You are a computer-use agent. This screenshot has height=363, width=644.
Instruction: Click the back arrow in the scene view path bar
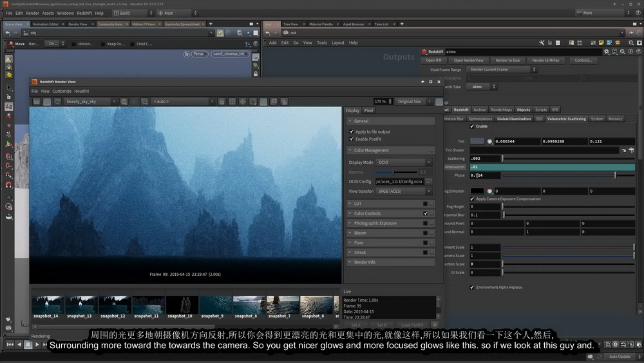click(7, 33)
